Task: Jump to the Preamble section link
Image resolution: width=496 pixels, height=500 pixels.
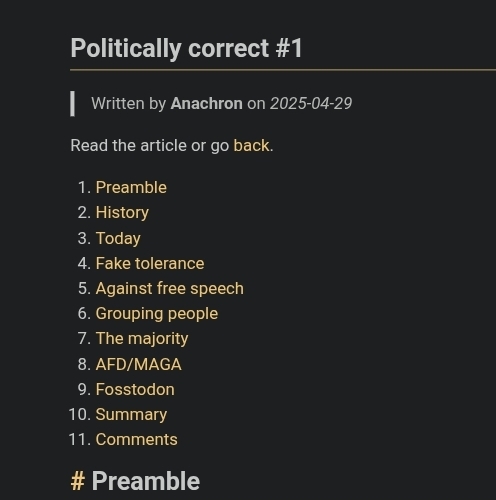Action: pyautogui.click(x=131, y=187)
